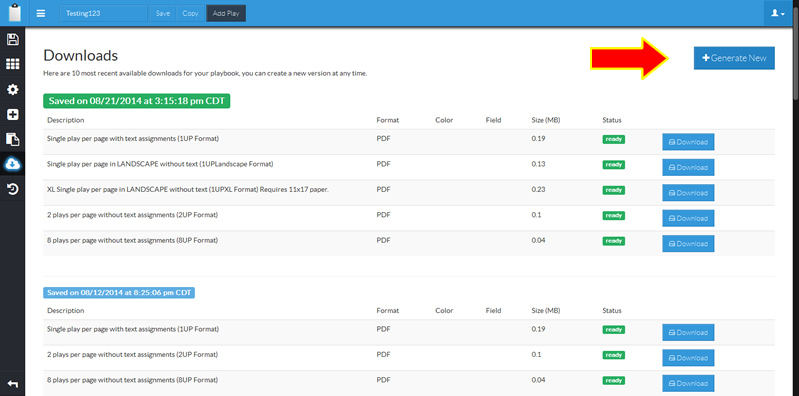
Task: Click the 'Downloads' page heading
Action: (81, 55)
